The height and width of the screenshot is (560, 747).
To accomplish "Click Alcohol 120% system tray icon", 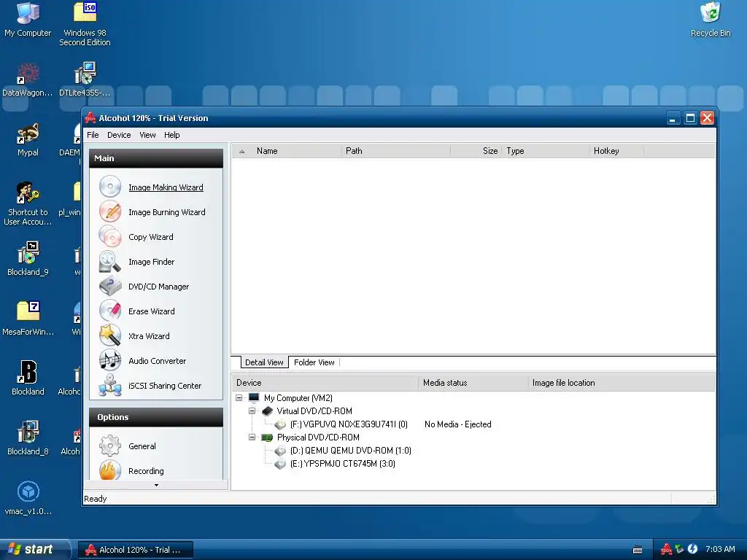I will click(x=667, y=549).
